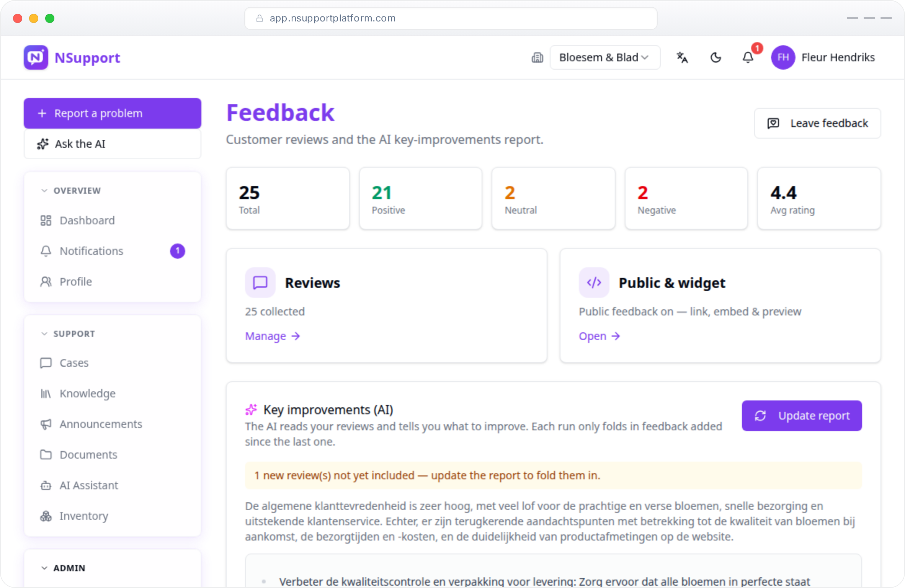The width and height of the screenshot is (905, 588).
Task: Collapse the Overview sidebar section
Action: pyautogui.click(x=44, y=191)
